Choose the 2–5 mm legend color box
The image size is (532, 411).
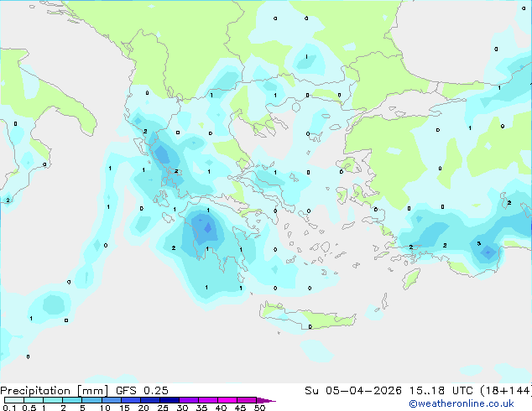click(72, 400)
